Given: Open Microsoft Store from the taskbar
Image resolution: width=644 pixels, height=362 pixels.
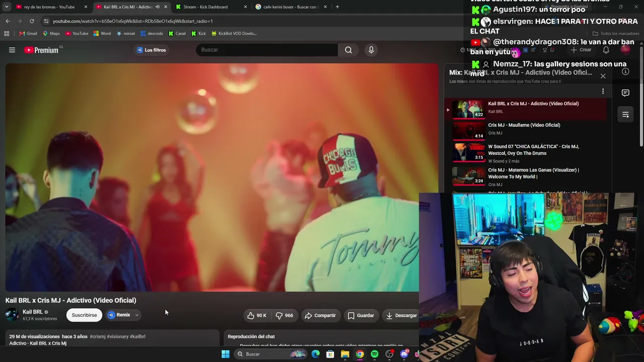Looking at the screenshot, I should 330,354.
